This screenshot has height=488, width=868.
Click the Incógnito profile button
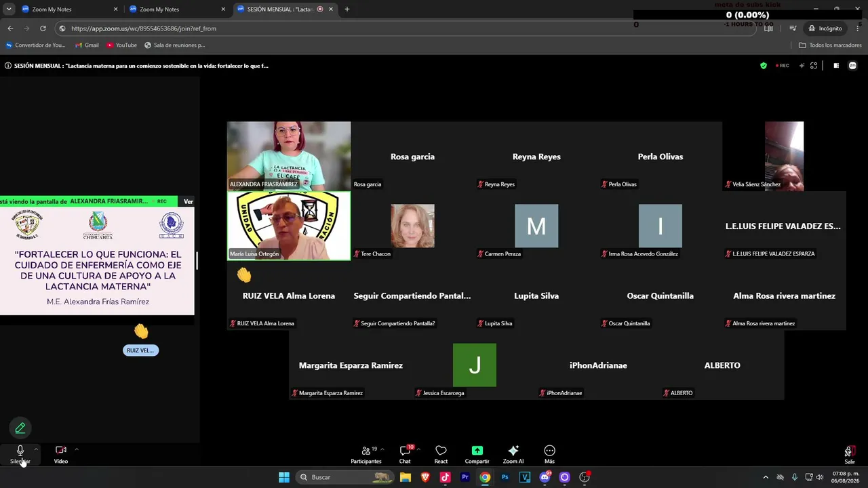pyautogui.click(x=825, y=28)
